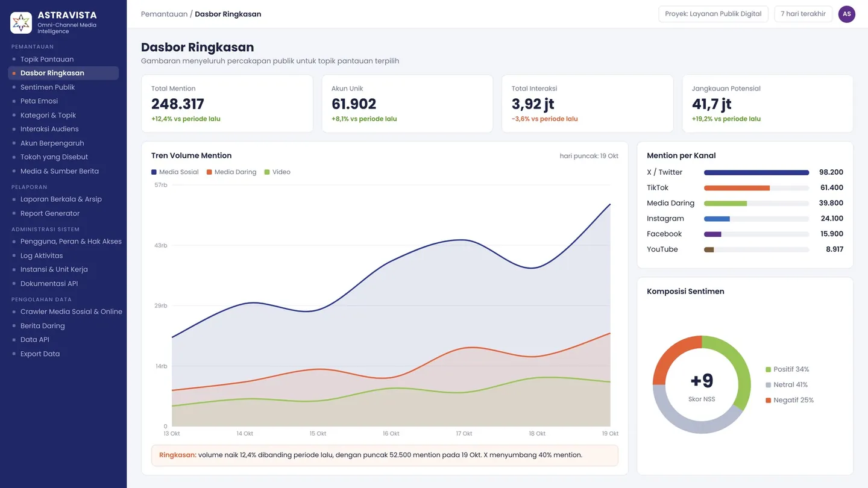This screenshot has width=868, height=488.
Task: Select the Total Interaksi 3,92 jt card
Action: pyautogui.click(x=588, y=104)
